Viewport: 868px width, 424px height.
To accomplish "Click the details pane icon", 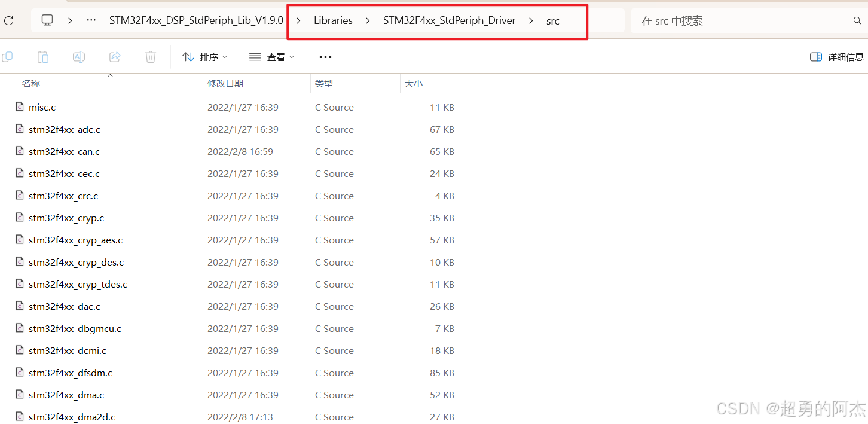I will [x=816, y=57].
